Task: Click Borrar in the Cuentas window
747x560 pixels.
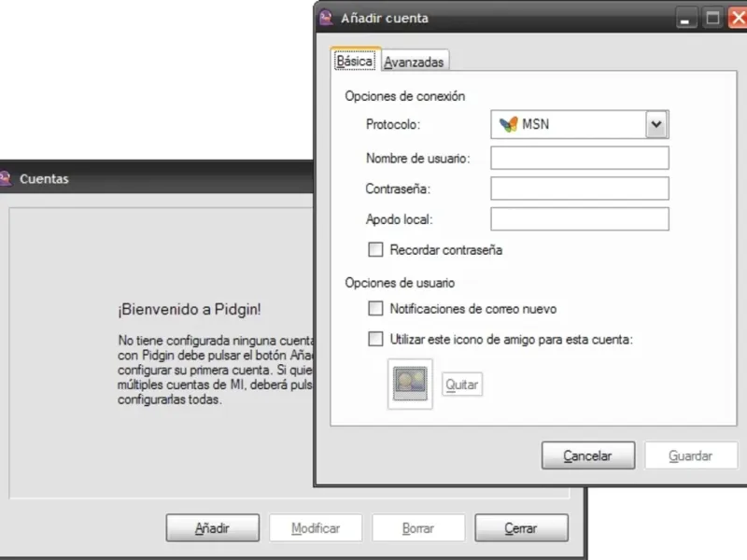Action: click(418, 528)
